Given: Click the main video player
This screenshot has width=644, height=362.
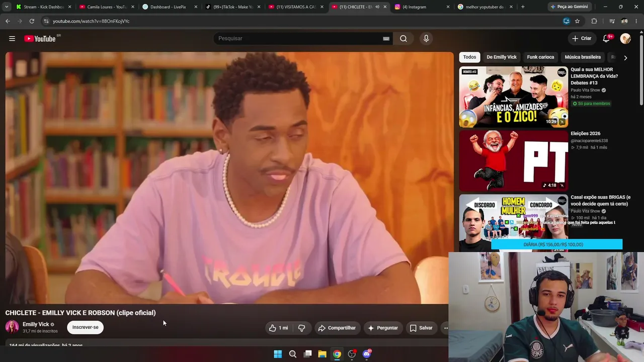Looking at the screenshot, I should (x=229, y=177).
